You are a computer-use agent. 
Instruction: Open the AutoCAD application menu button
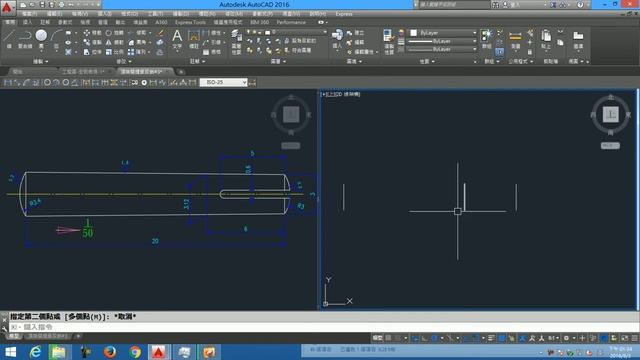(x=7, y=7)
